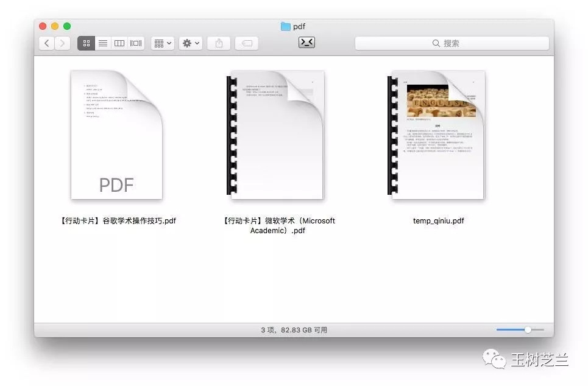Click the green full-screen window button

click(x=67, y=26)
